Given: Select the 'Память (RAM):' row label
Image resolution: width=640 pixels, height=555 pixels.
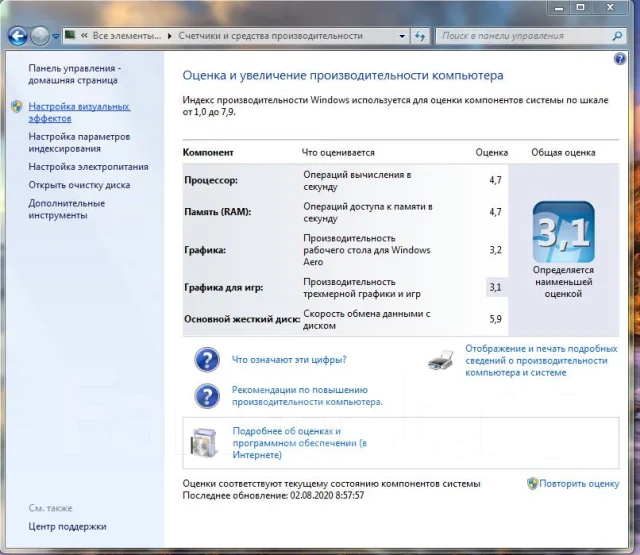Looking at the screenshot, I should [x=218, y=212].
